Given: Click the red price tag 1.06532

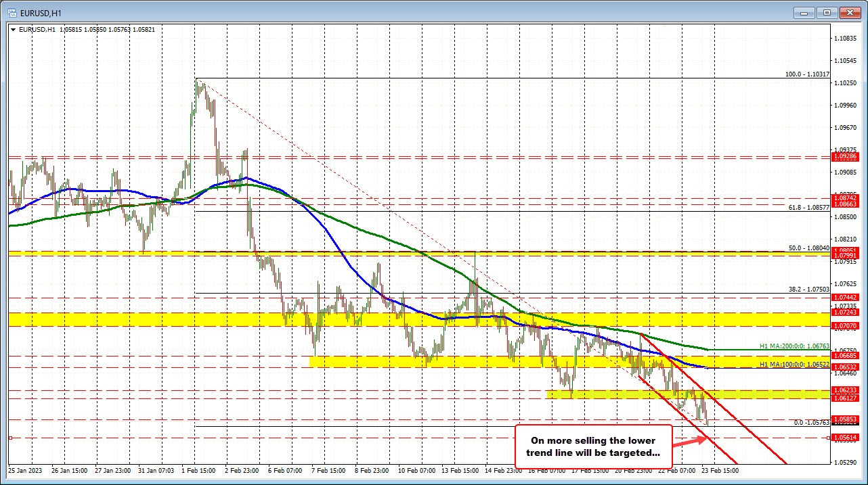Looking at the screenshot, I should coord(846,367).
